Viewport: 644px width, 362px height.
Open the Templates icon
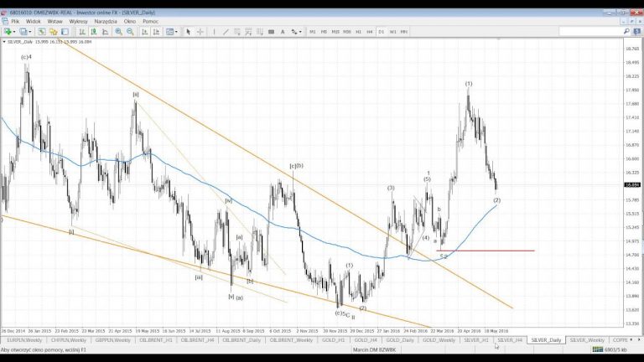click(169, 32)
